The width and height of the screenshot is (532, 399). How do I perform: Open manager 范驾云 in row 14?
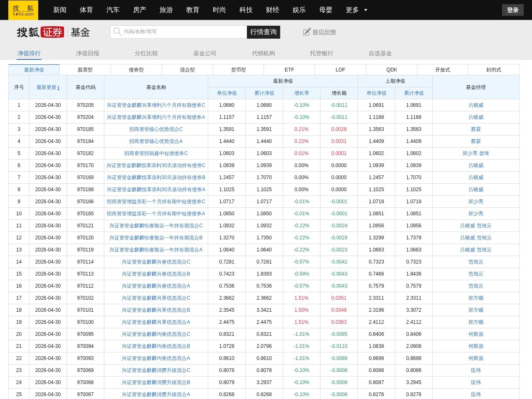tap(476, 262)
